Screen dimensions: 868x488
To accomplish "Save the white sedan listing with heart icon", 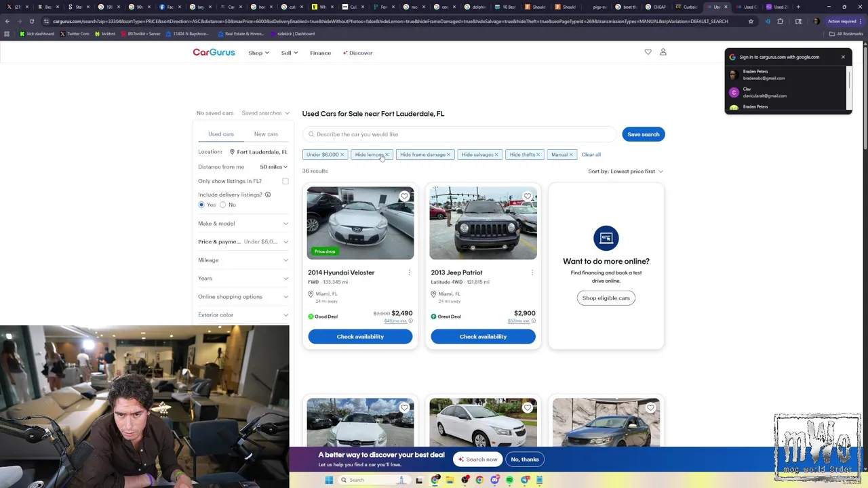I will pyautogui.click(x=404, y=408).
